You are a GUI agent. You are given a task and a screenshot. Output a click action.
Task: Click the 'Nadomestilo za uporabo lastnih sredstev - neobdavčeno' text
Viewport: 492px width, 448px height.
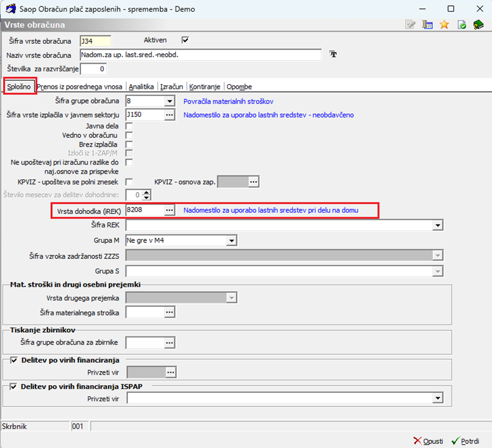point(269,115)
